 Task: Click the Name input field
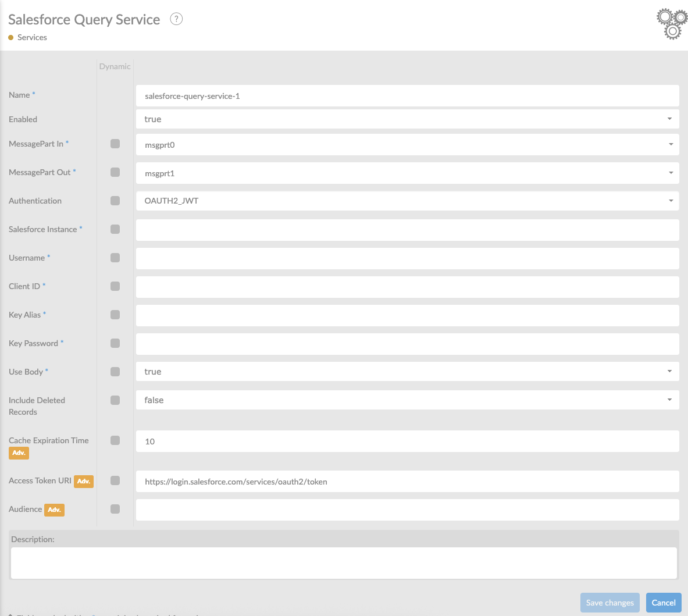point(407,96)
